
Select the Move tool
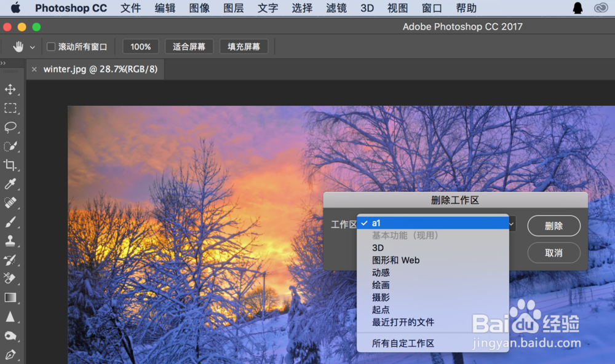[11, 89]
